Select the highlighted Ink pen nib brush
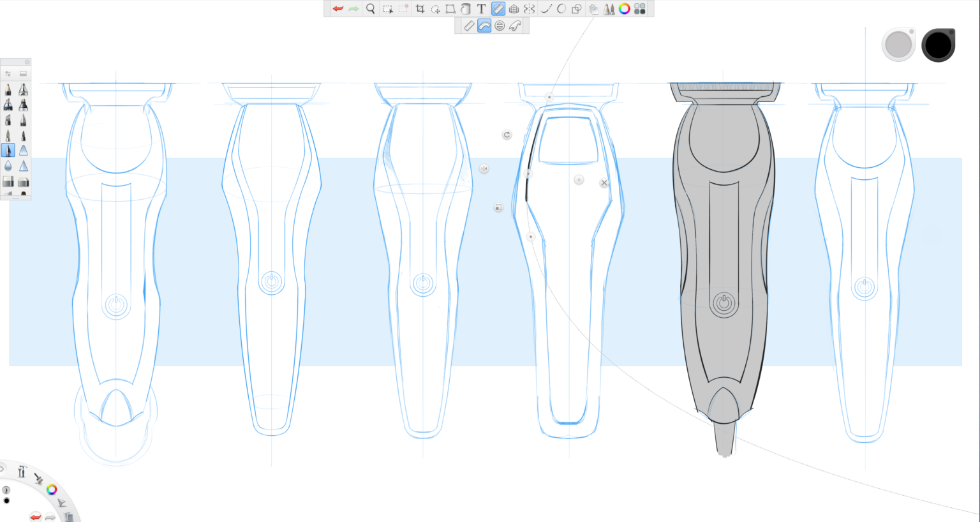 [8, 151]
